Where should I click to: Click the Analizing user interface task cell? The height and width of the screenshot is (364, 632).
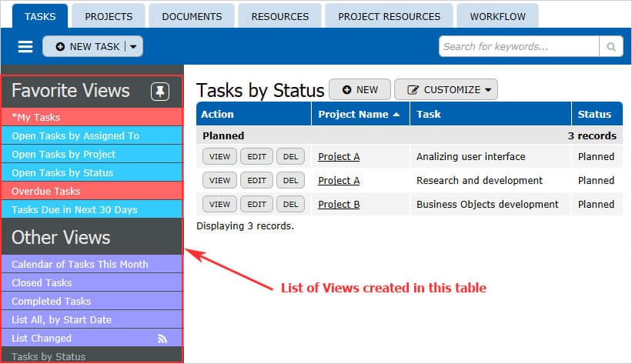pos(490,156)
